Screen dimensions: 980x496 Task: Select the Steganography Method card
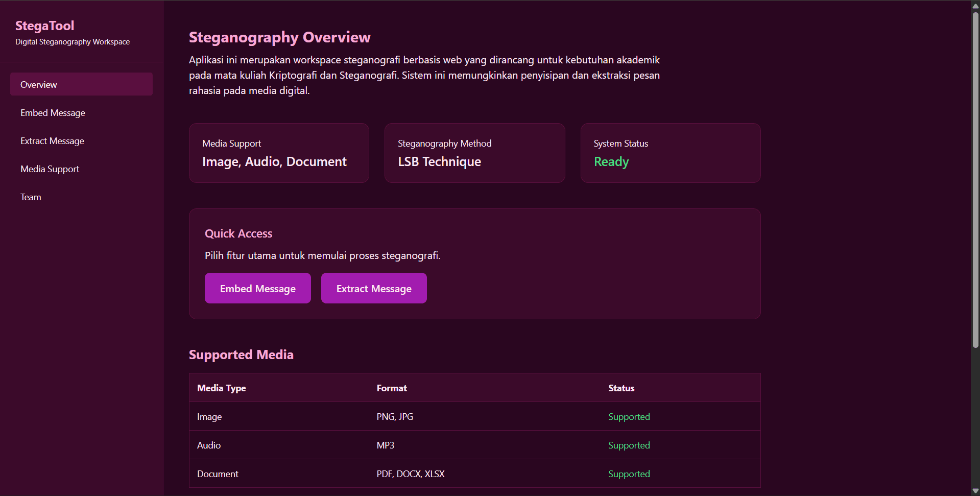pos(475,153)
